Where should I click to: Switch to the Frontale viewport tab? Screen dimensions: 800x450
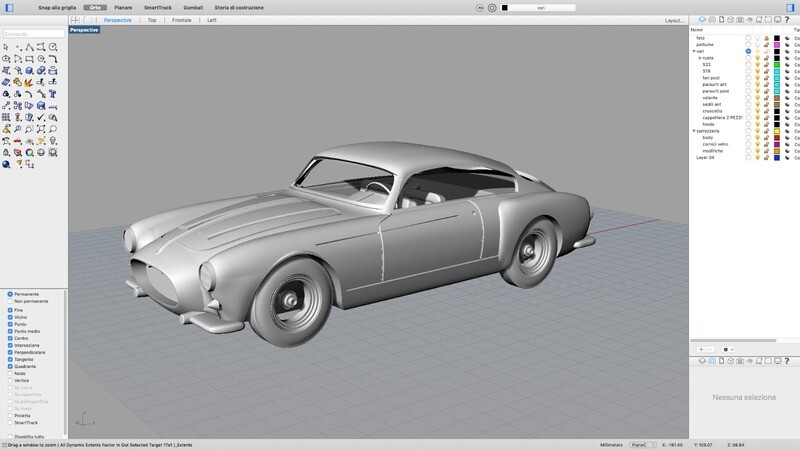pos(181,19)
